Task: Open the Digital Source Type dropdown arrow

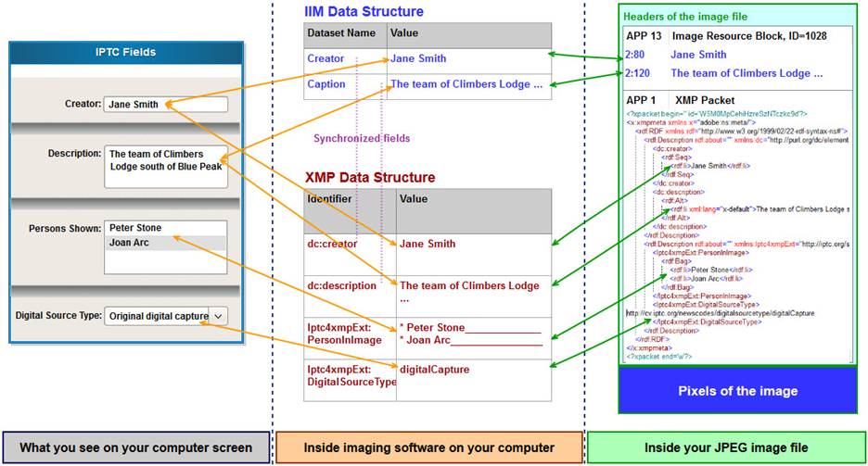Action: (218, 316)
